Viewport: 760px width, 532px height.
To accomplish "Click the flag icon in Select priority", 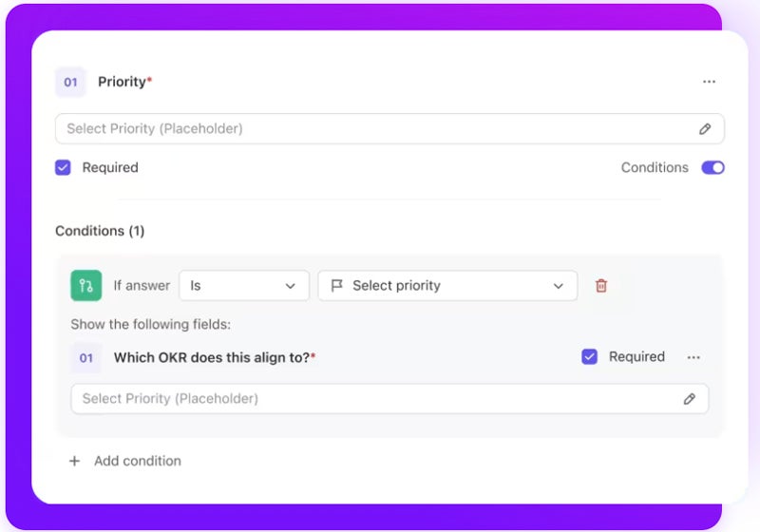I will pos(336,285).
